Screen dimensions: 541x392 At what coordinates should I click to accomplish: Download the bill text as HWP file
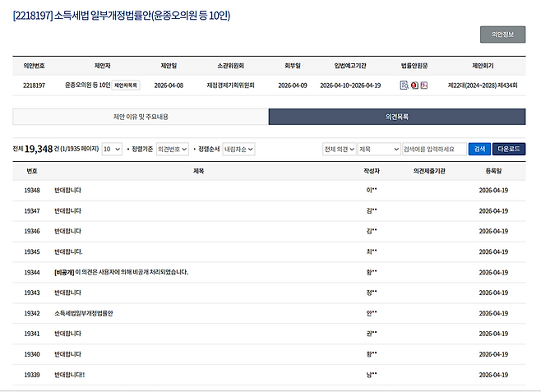click(414, 85)
